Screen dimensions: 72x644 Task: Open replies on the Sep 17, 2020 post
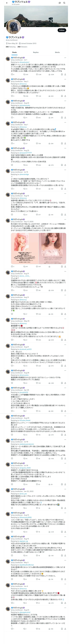pos(12,267)
